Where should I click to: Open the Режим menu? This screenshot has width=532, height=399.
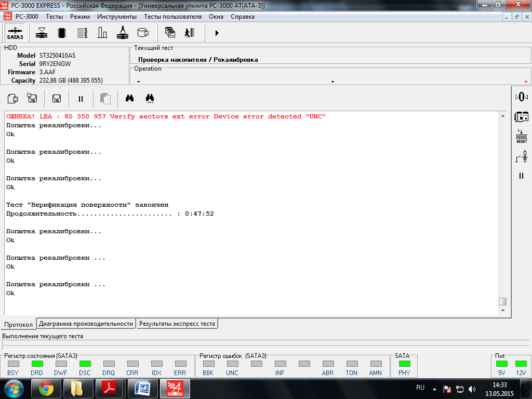click(80, 17)
